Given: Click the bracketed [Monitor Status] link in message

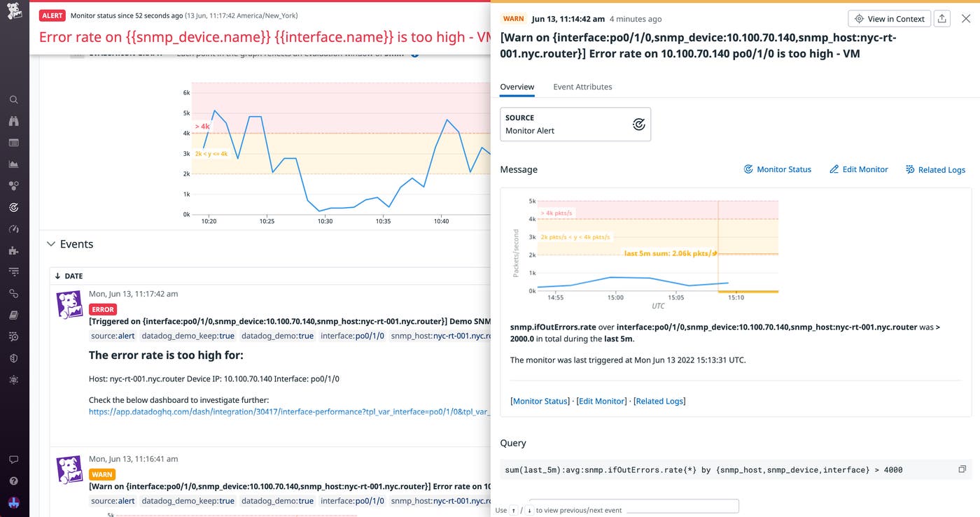Looking at the screenshot, I should point(540,401).
